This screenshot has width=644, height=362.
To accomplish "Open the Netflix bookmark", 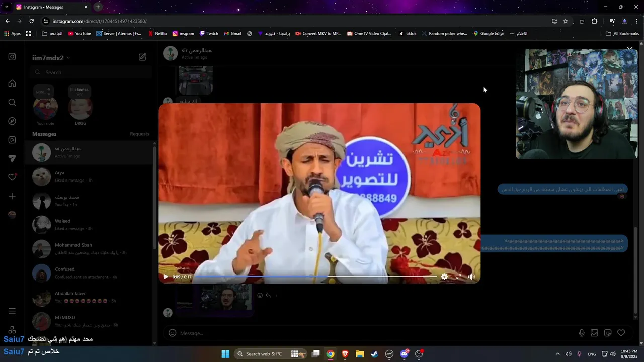I will (x=157, y=34).
